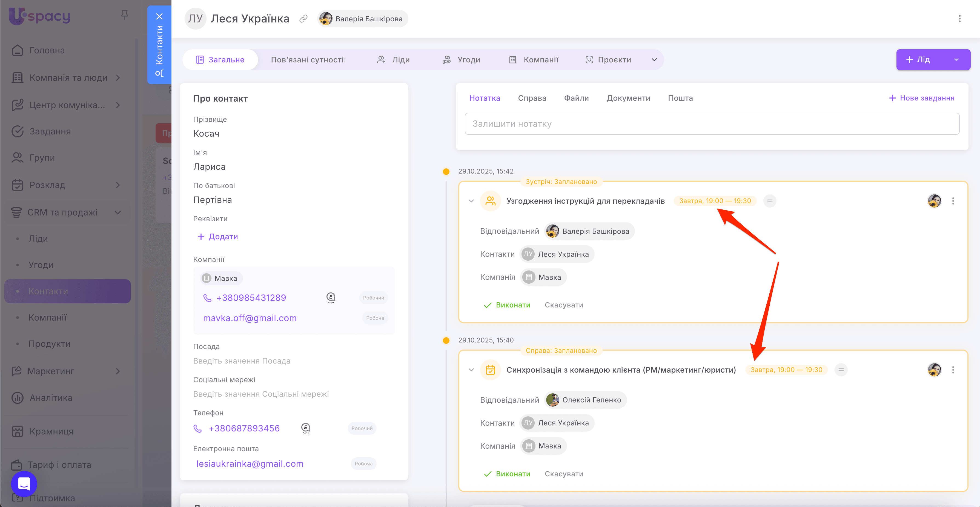Select the Пошта tab
Viewport: 980px width, 507px height.
pos(680,98)
